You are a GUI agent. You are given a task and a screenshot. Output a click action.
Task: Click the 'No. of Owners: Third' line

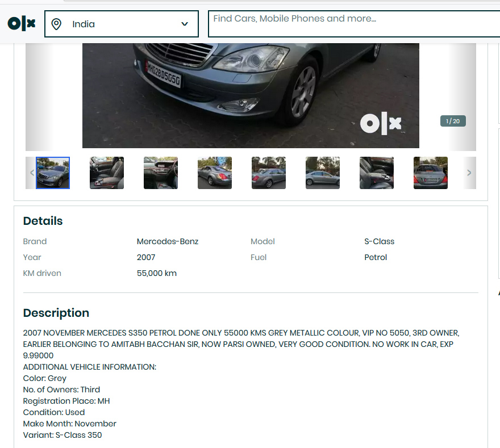[x=61, y=390]
